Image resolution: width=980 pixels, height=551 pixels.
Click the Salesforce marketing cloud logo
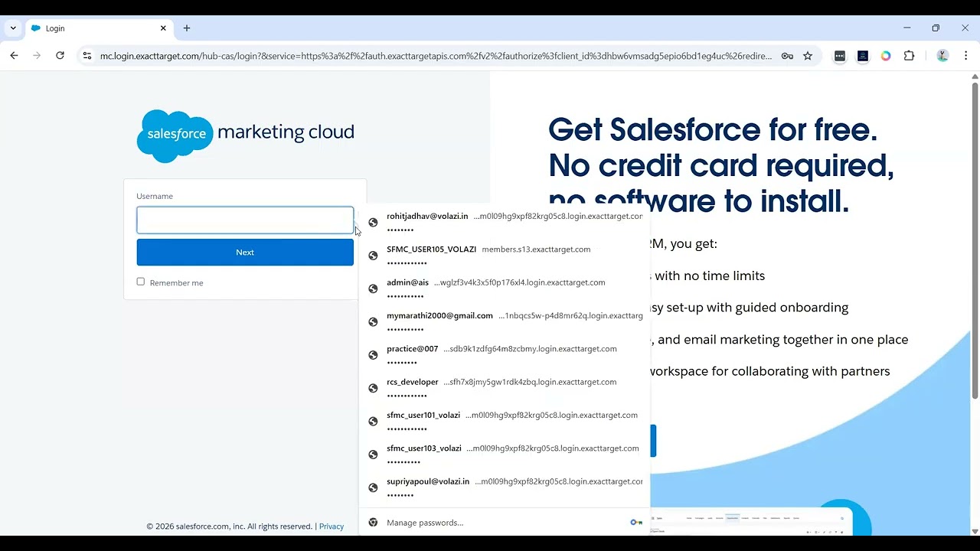pos(245,135)
